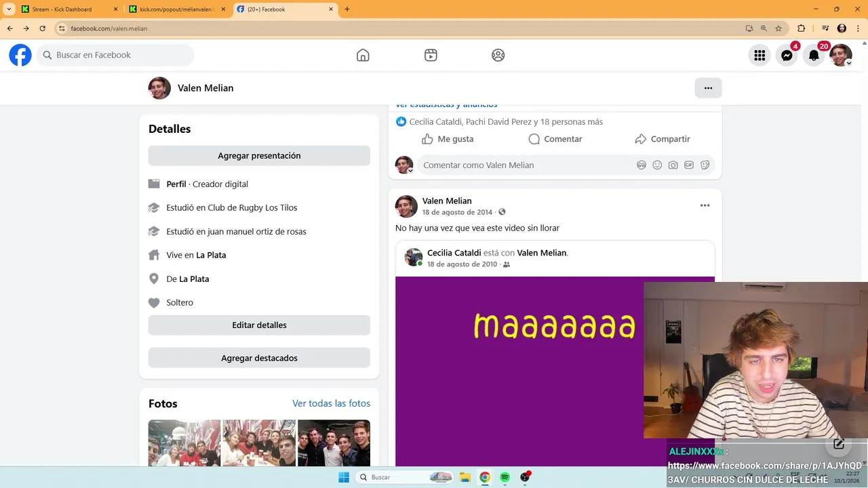Open third photo thumbnail in Fotos

click(334, 443)
